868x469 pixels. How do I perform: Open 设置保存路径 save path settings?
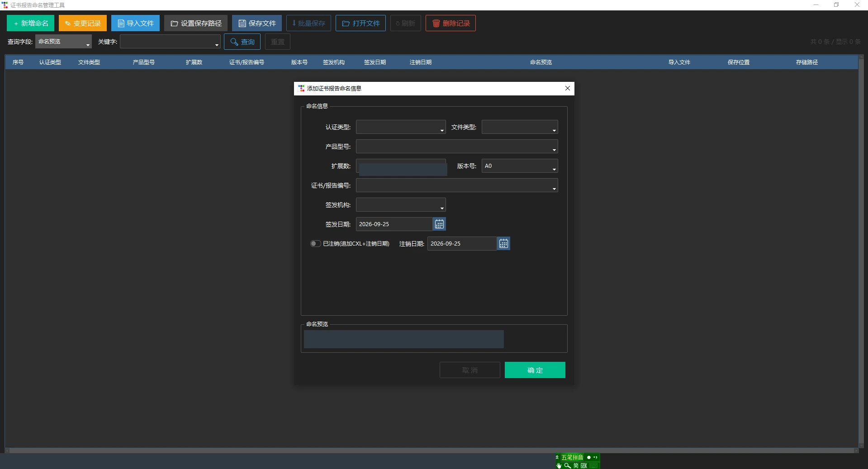pos(196,23)
